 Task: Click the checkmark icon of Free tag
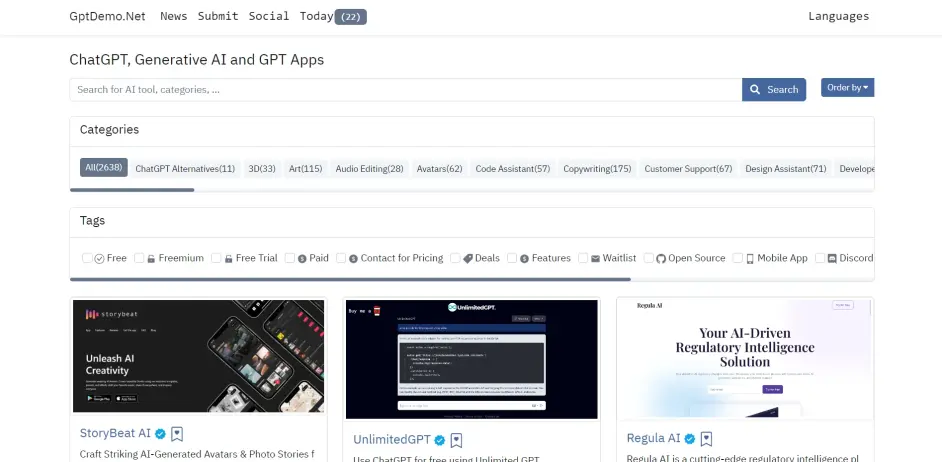tap(100, 258)
